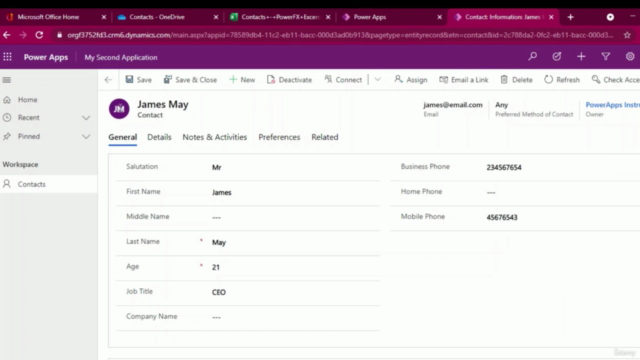
Task: Open a new browser tab
Action: 571,17
